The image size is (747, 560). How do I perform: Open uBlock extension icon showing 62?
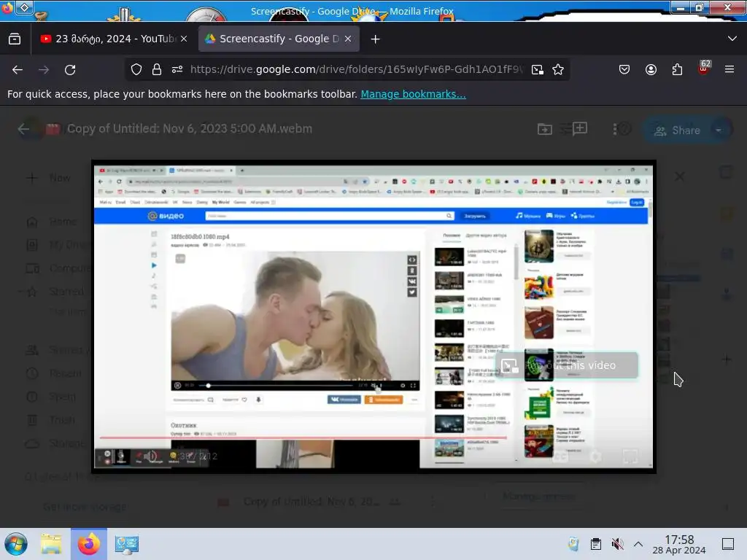click(x=704, y=68)
